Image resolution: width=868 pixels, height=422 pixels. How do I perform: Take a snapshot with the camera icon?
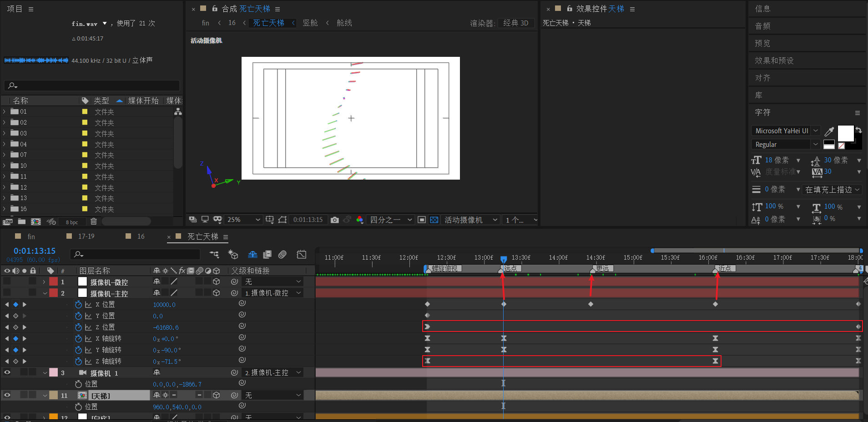pos(335,220)
